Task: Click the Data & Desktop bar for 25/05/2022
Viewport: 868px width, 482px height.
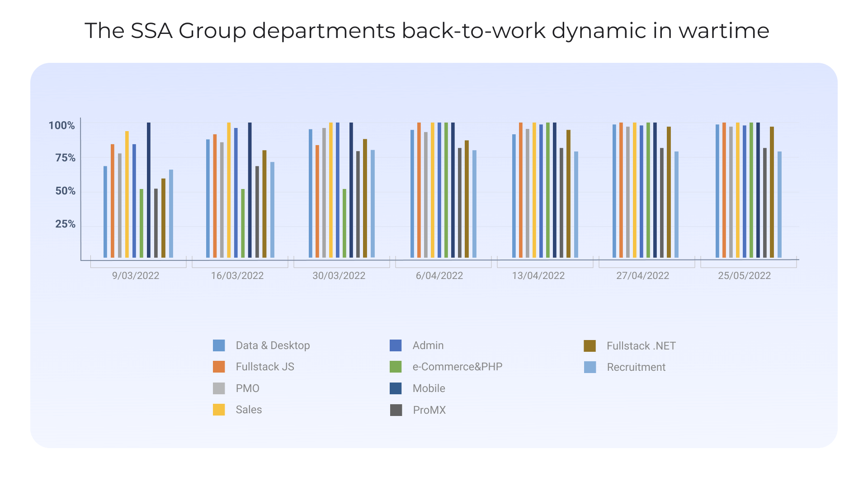Action: tap(717, 191)
